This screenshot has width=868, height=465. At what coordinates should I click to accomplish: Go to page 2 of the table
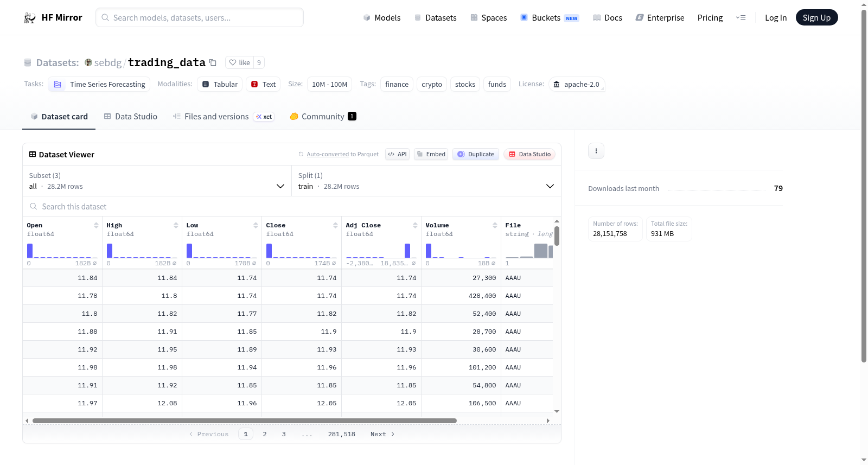[x=265, y=434]
